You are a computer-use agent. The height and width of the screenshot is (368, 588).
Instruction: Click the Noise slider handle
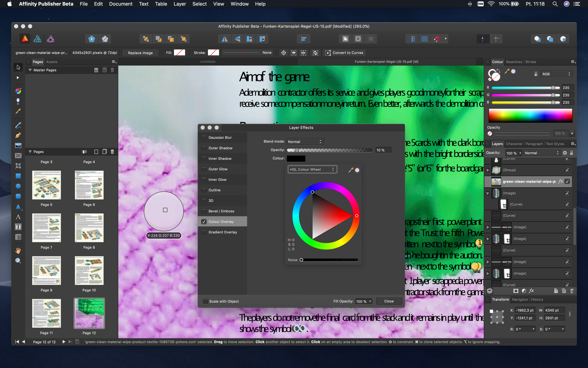(x=301, y=260)
